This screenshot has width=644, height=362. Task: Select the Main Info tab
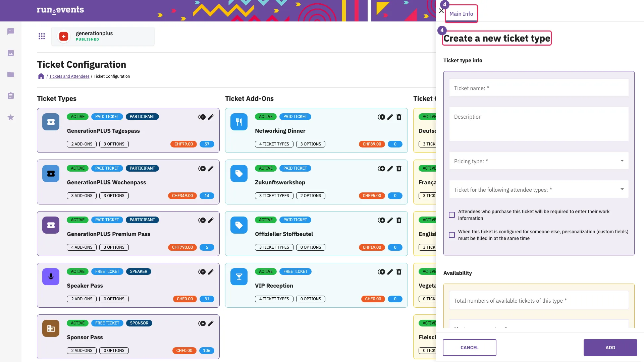(x=461, y=14)
